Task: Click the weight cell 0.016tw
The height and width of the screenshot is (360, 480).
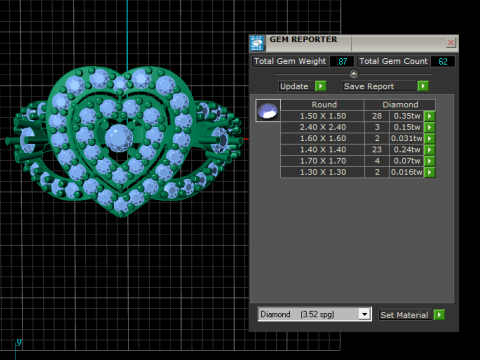Action: tap(407, 172)
